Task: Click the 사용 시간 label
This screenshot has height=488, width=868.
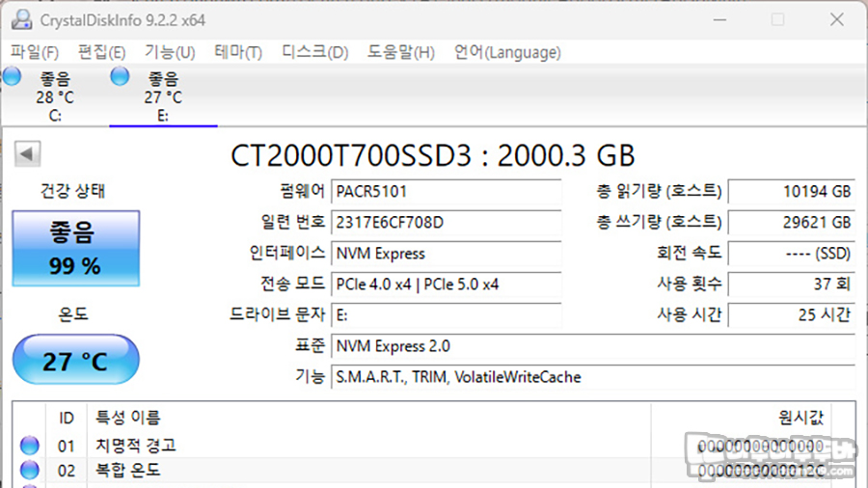Action: click(690, 314)
